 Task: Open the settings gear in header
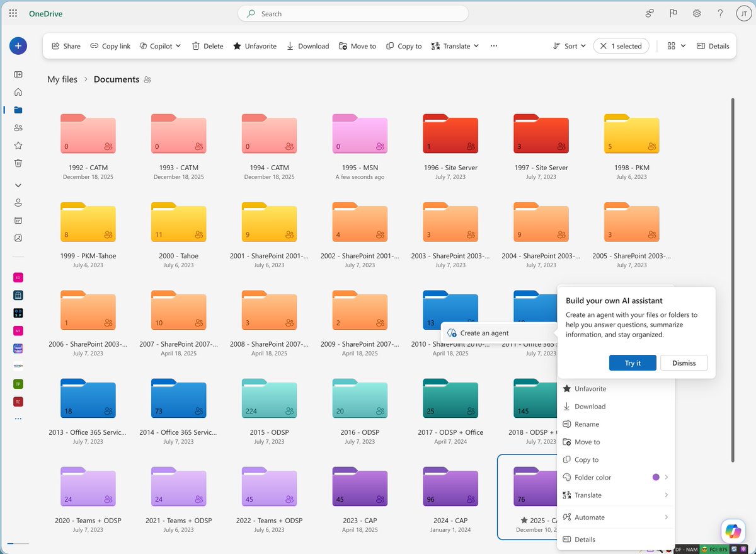click(697, 13)
